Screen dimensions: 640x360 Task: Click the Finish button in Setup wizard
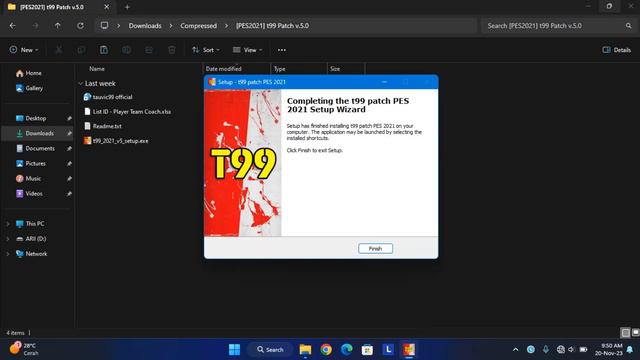coord(375,248)
